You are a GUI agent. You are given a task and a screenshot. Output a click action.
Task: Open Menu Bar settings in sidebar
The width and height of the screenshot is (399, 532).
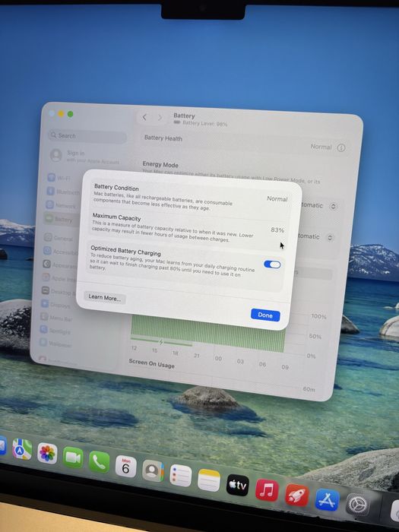point(56,318)
